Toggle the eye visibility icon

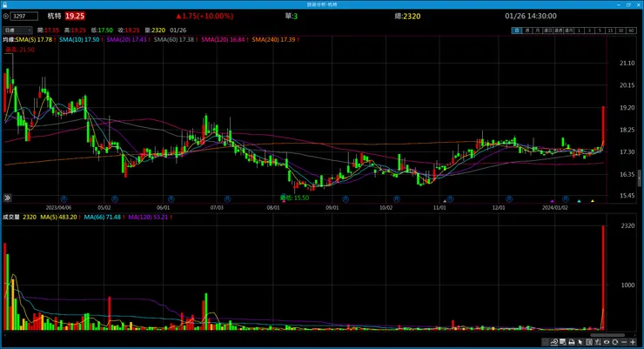coord(607,342)
